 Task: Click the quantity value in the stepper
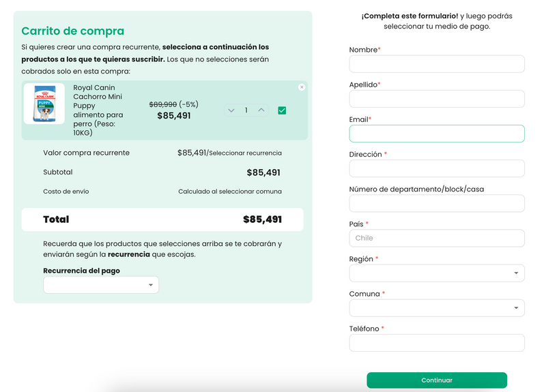pos(246,110)
